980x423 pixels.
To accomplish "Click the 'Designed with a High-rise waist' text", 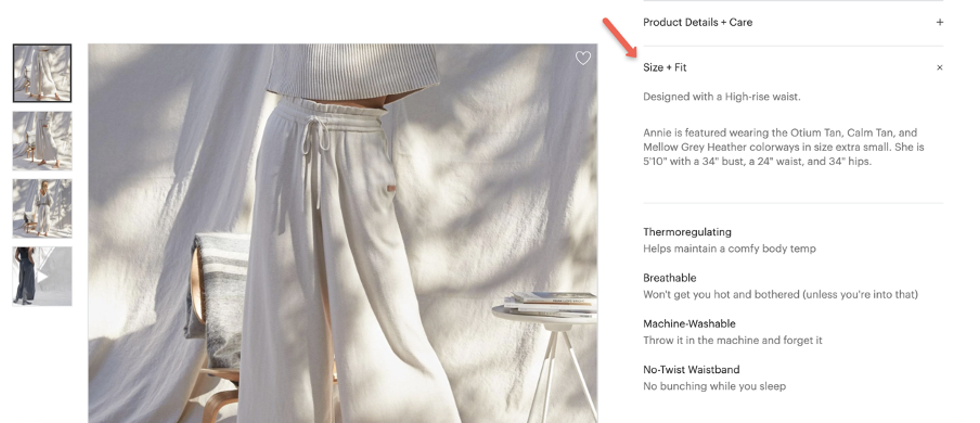I will pos(722,96).
